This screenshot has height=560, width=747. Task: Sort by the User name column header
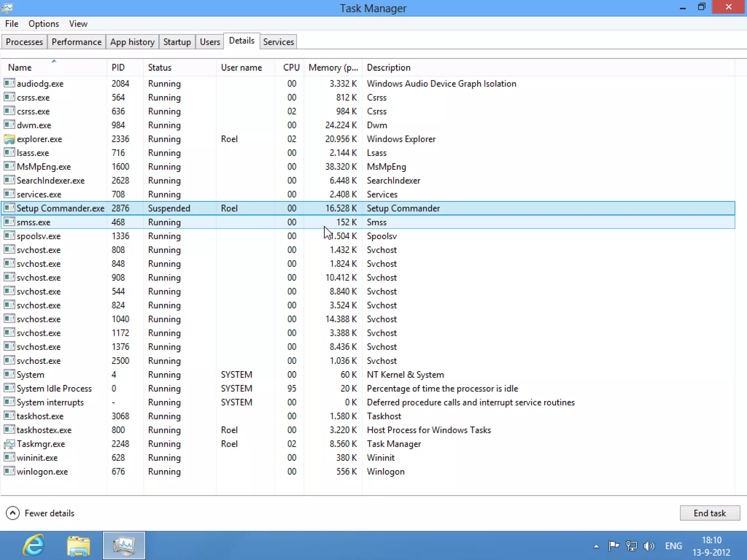245,67
